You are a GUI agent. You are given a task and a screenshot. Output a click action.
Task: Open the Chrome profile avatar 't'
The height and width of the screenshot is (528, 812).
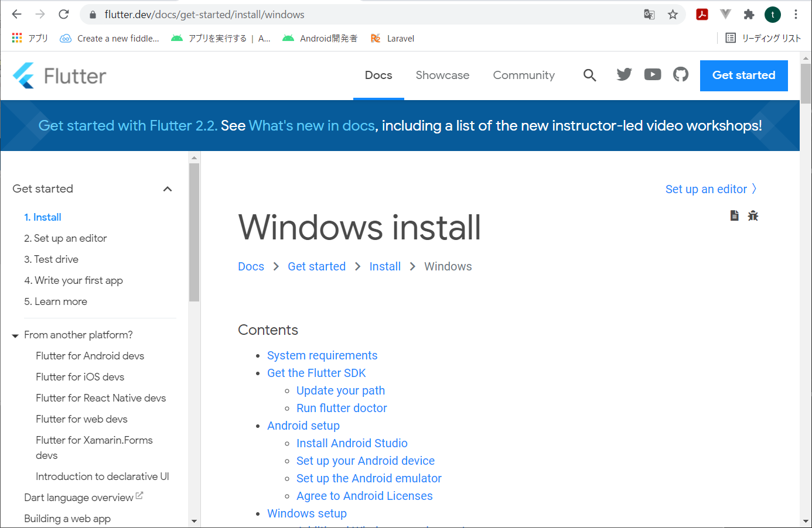click(773, 15)
